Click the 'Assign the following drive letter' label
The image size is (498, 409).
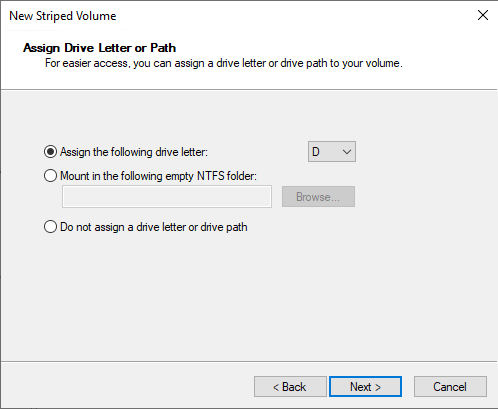pyautogui.click(x=134, y=152)
